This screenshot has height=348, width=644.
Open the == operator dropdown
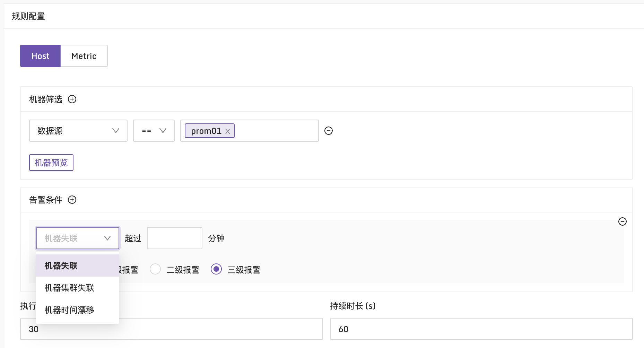point(154,131)
